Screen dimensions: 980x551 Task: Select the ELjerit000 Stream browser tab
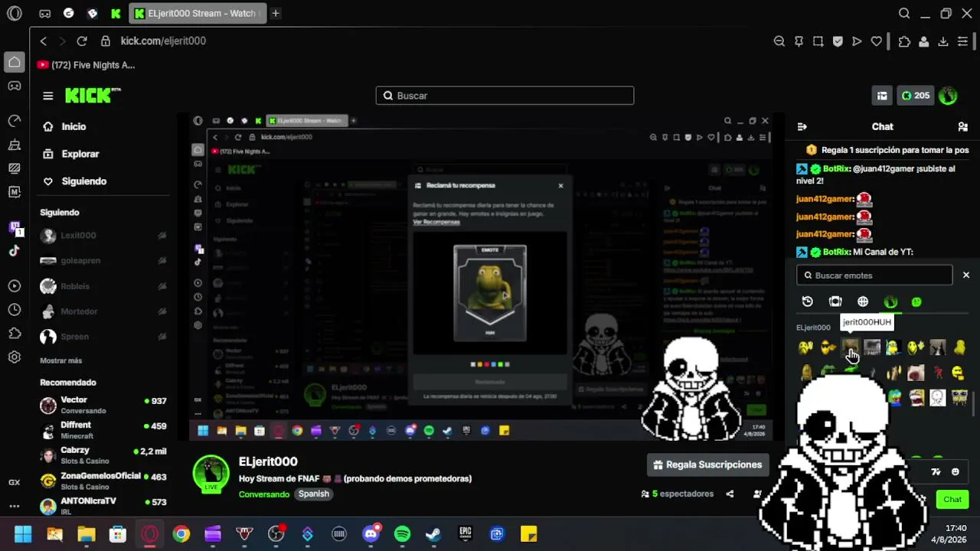(198, 13)
